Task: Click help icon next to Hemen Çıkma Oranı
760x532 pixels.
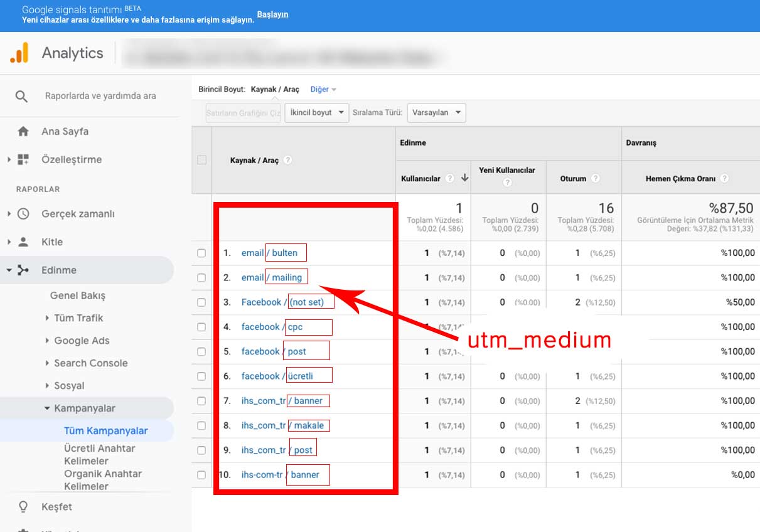Action: (724, 178)
